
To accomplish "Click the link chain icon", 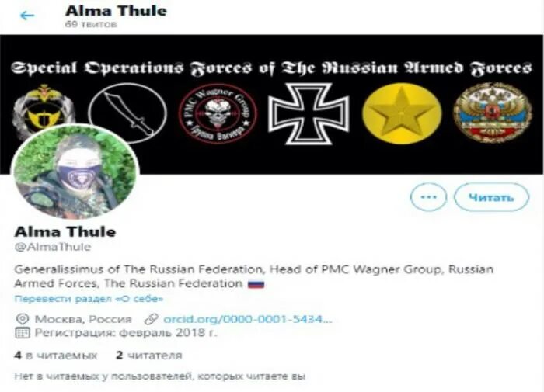I will [152, 319].
